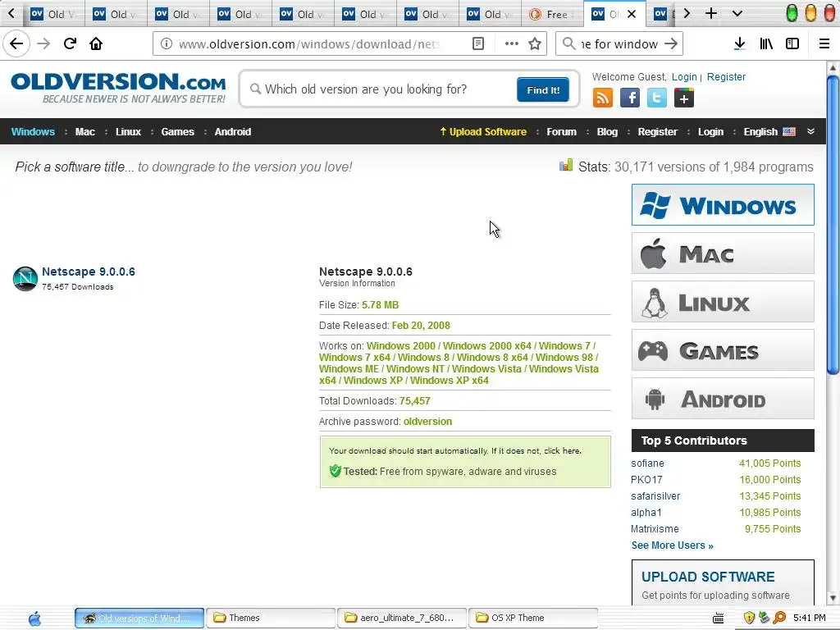This screenshot has width=840, height=630.
Task: Click the browser forward arrow
Action: pyautogui.click(x=43, y=44)
